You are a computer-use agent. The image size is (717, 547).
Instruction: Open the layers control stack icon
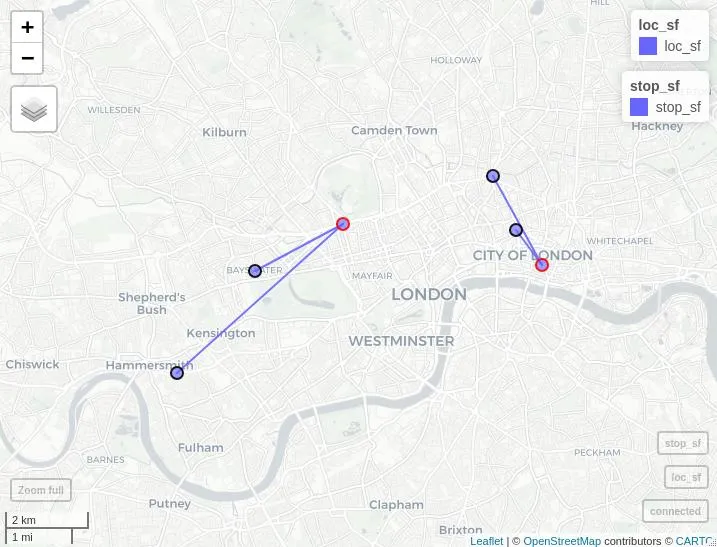click(x=34, y=109)
